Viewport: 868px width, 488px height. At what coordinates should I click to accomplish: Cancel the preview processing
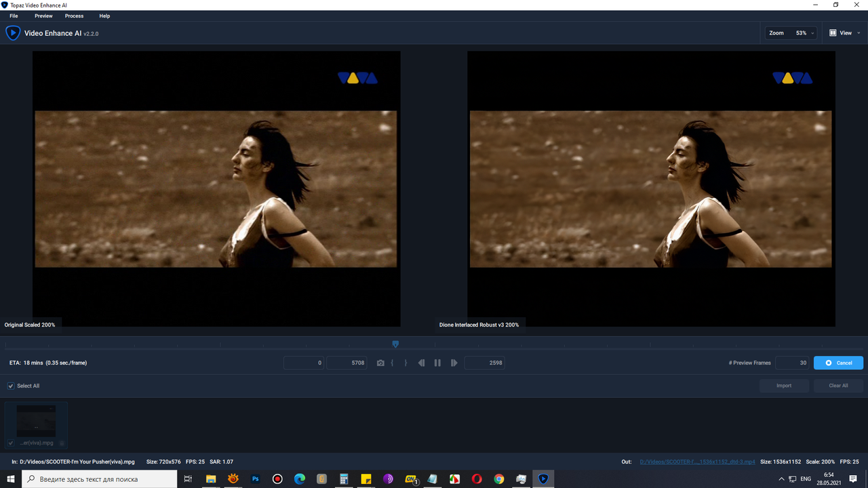click(838, 363)
